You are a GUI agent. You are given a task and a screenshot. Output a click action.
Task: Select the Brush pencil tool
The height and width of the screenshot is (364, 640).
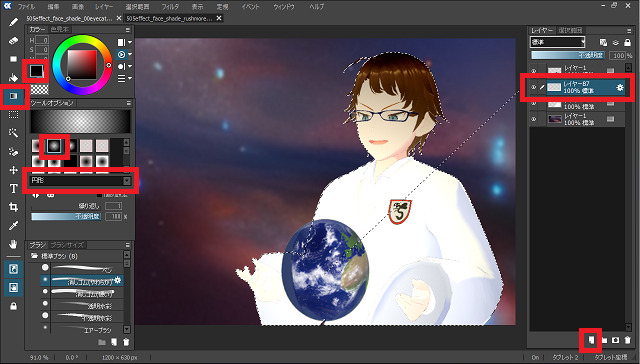pyautogui.click(x=13, y=22)
